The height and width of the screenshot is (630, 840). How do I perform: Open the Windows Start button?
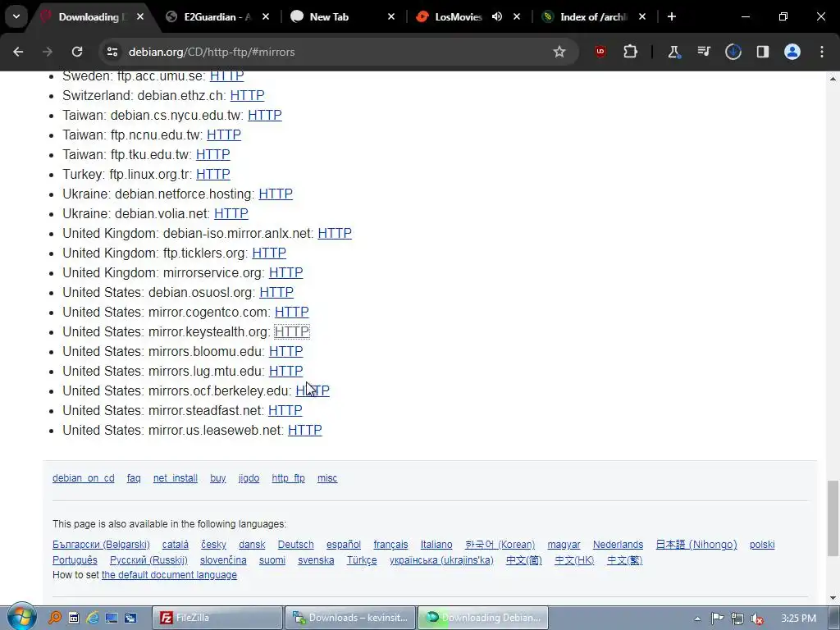[x=21, y=617]
